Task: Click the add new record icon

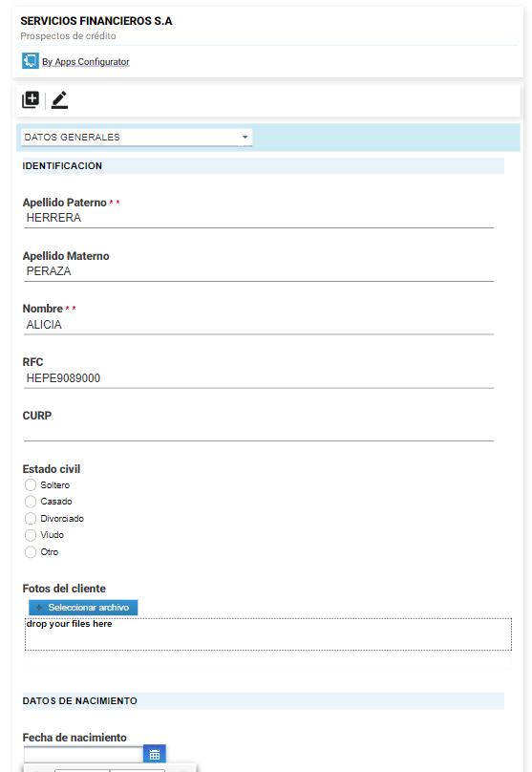Action: coord(31,99)
